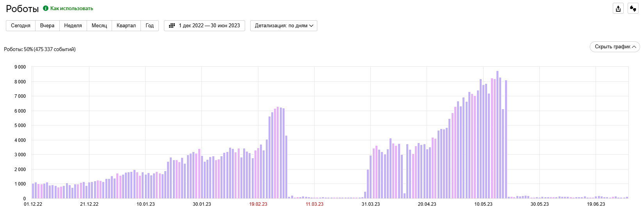Click the feedback thumbs icon

(633, 9)
